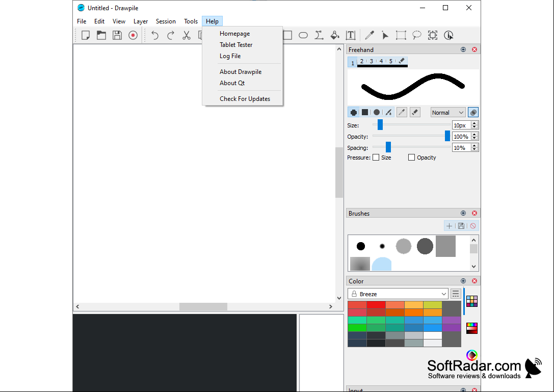This screenshot has height=392, width=554.
Task: Decrease Opacity with spinner down arrow
Action: coord(474,138)
